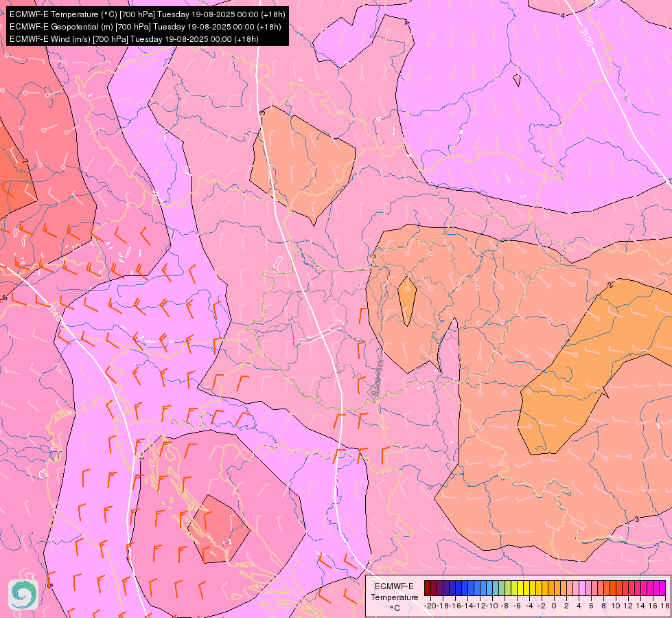Click the '18' legend scale label
This screenshot has width=672, height=618.
(x=665, y=606)
